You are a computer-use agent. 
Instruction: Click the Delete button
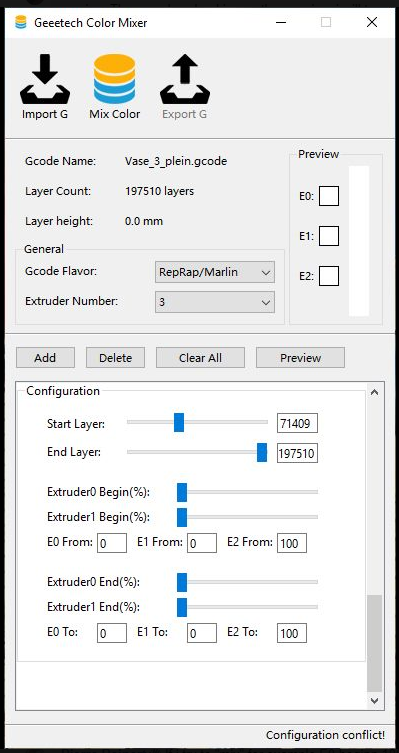tap(115, 358)
